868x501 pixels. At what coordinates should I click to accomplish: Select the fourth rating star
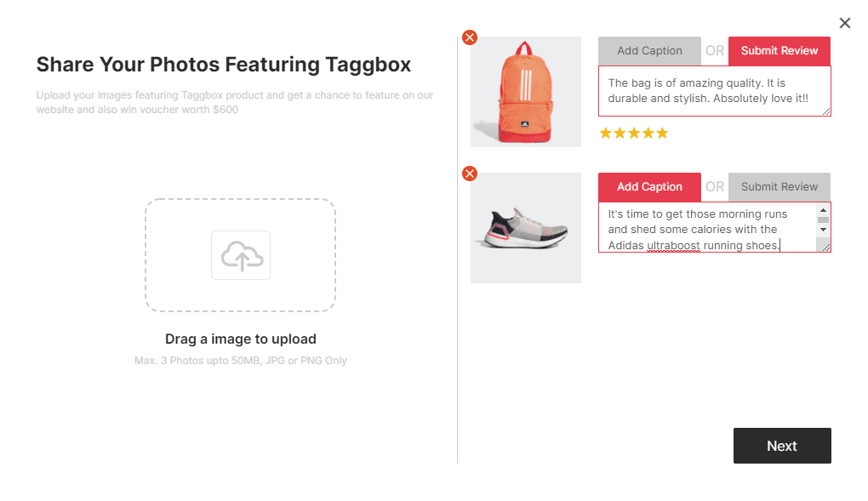click(x=648, y=133)
